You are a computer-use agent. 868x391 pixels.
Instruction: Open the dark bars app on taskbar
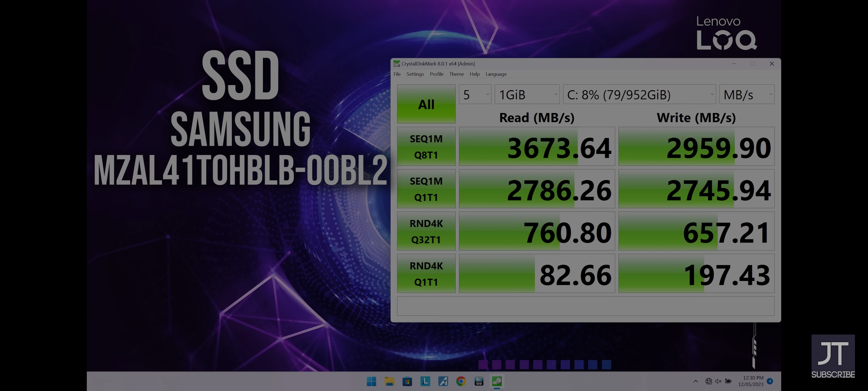pos(479,381)
